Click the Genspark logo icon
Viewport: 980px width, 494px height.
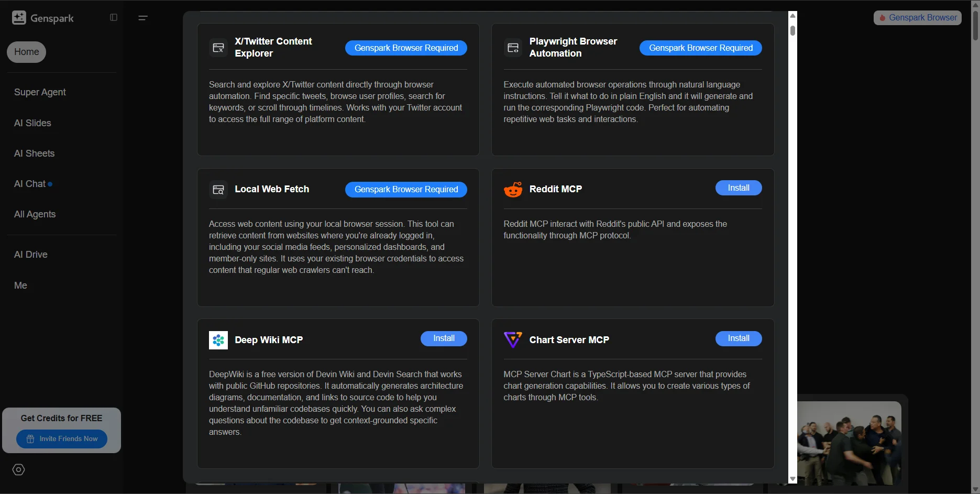(x=19, y=18)
